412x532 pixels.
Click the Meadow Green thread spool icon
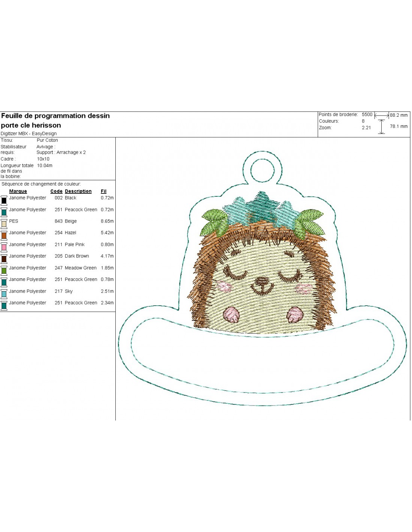click(4, 270)
